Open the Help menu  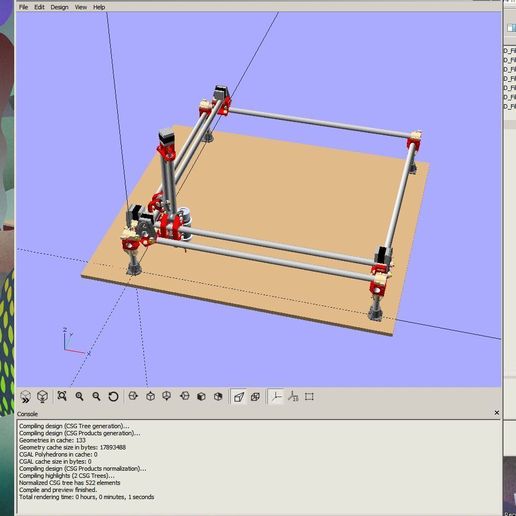[99, 7]
